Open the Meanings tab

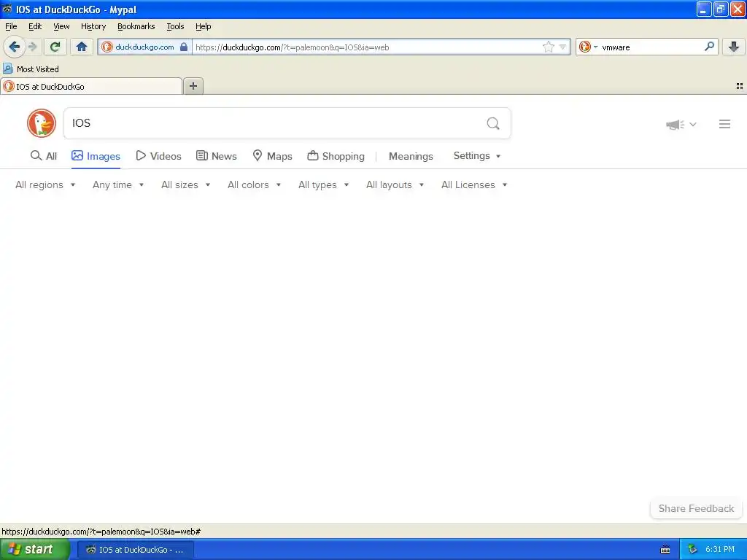click(411, 156)
